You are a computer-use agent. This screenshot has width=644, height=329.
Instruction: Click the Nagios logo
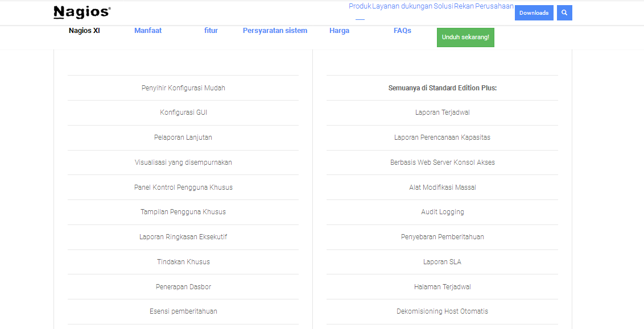82,12
